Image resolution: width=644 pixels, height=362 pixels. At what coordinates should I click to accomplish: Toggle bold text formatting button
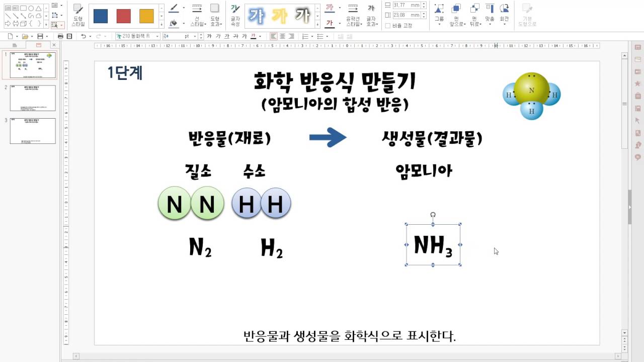[x=209, y=36]
